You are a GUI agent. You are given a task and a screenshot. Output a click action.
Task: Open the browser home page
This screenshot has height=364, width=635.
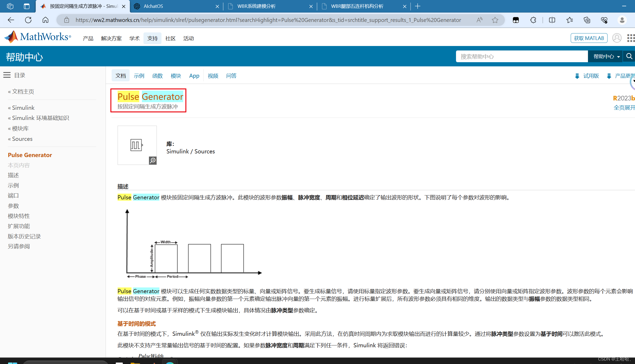[45, 20]
